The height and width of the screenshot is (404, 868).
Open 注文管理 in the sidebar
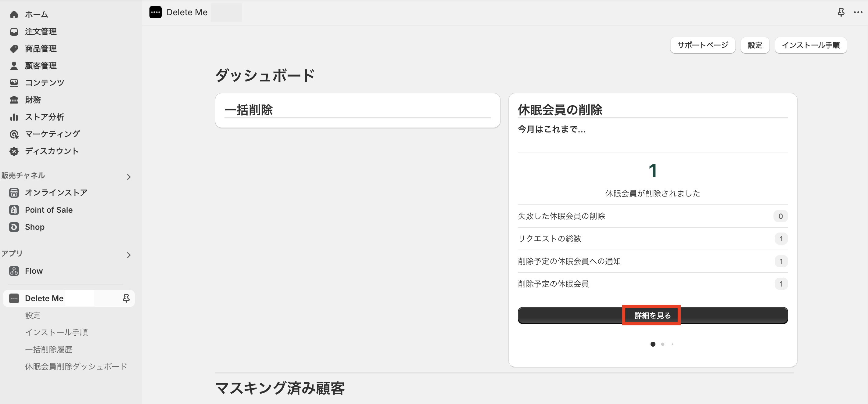click(x=41, y=32)
